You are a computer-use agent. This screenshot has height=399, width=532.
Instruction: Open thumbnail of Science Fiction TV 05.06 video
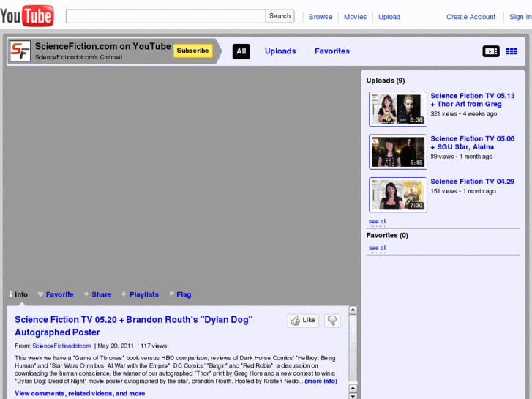(398, 152)
